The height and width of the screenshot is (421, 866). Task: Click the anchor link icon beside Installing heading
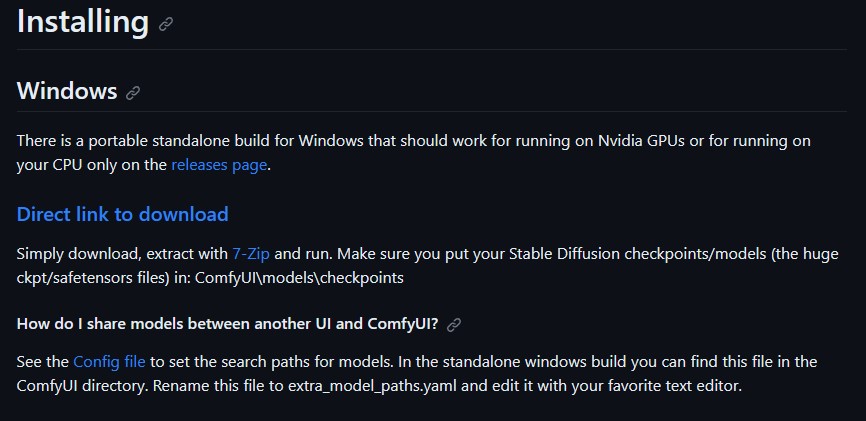pyautogui.click(x=166, y=24)
